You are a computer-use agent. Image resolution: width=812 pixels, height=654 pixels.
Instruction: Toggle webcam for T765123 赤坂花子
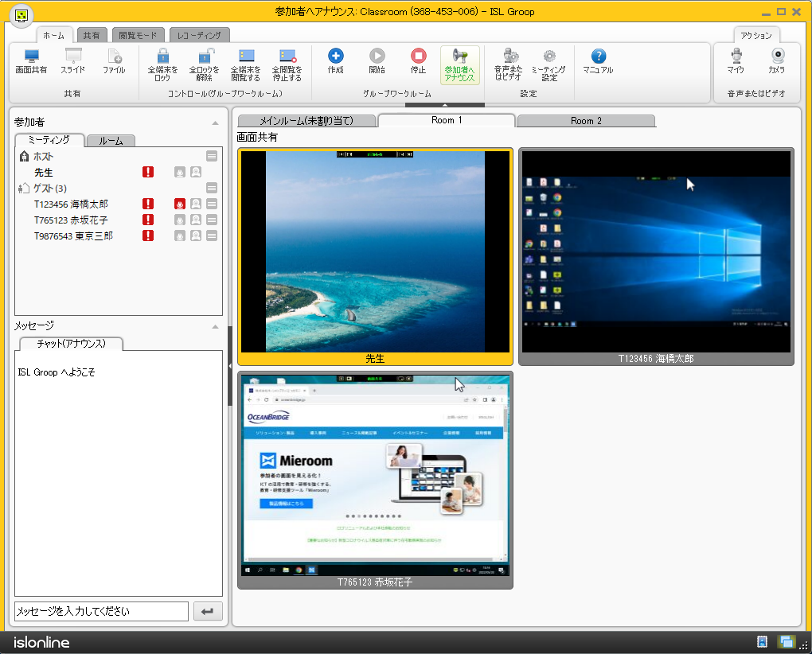(x=196, y=220)
